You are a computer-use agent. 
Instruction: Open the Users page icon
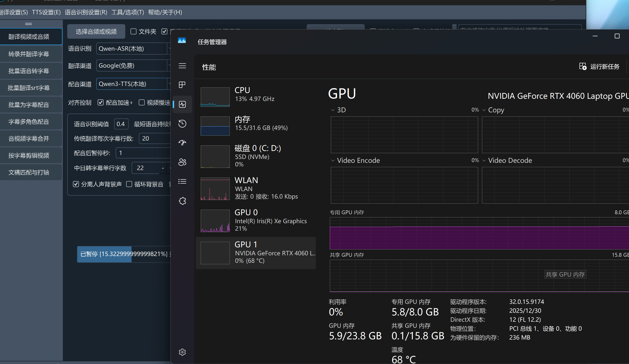click(182, 162)
